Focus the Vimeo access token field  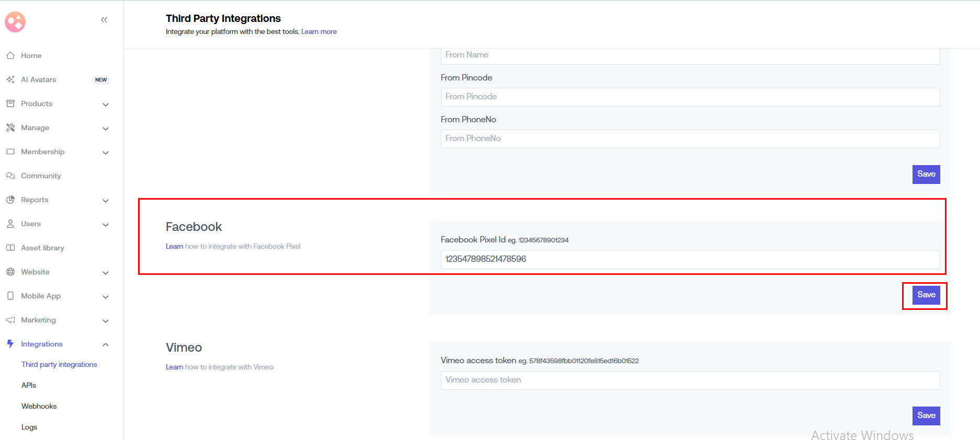click(x=690, y=380)
